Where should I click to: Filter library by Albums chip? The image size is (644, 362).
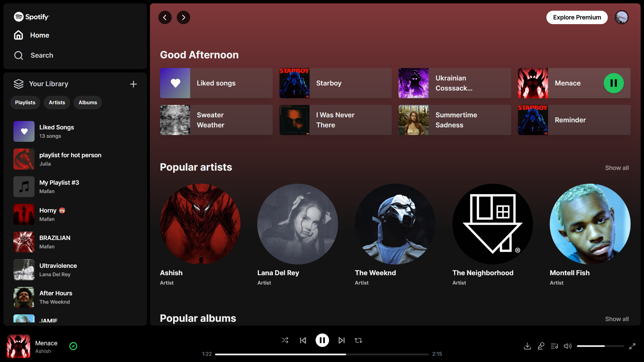coord(88,103)
